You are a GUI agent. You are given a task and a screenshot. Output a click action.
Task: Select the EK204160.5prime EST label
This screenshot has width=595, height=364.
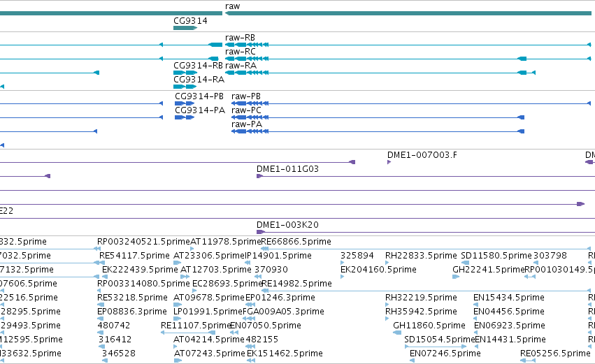click(378, 270)
